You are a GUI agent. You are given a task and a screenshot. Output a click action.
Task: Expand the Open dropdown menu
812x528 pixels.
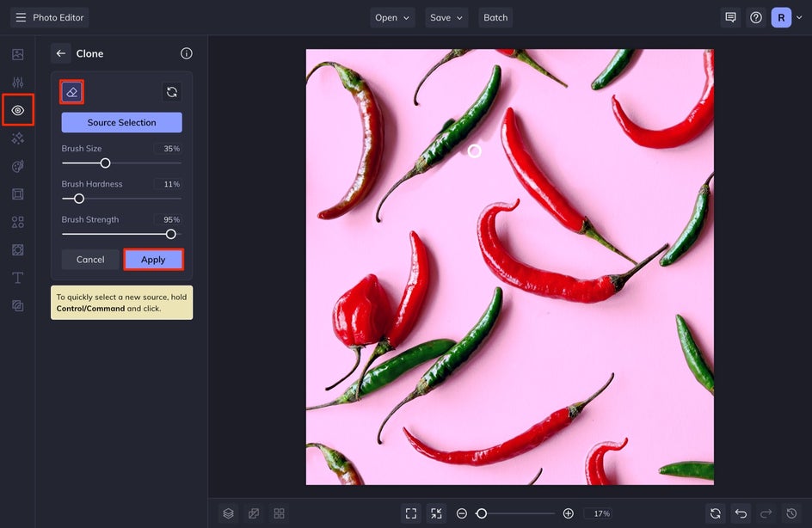[392, 17]
